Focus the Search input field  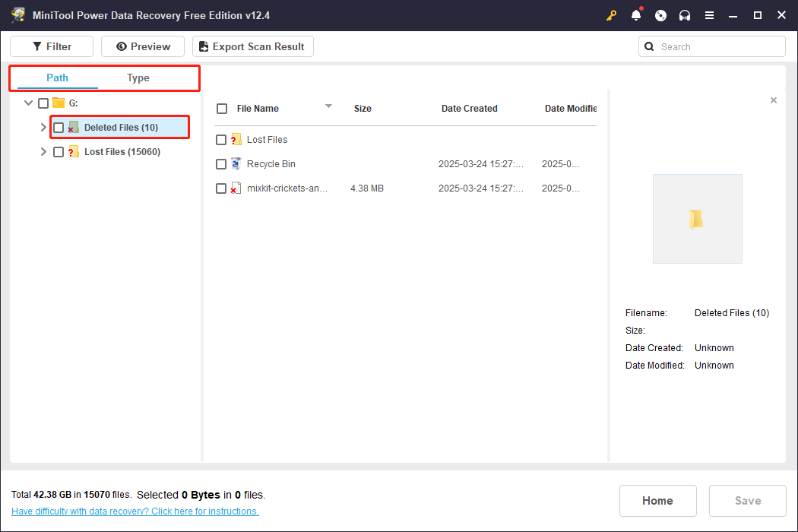[711, 46]
